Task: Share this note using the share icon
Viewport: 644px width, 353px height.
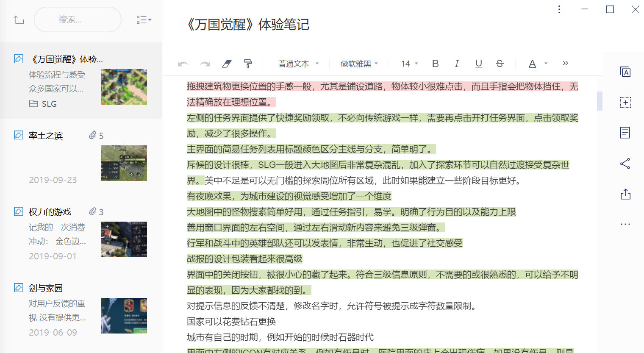Action: click(x=625, y=164)
